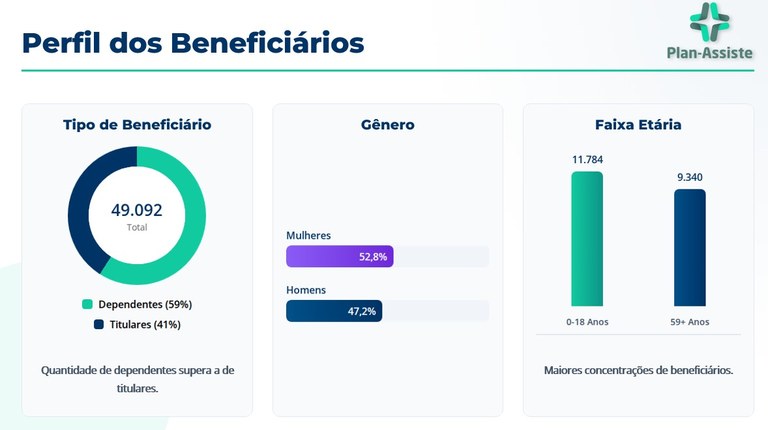
Task: Click the blue Homens 47,2% bar
Action: [x=334, y=311]
